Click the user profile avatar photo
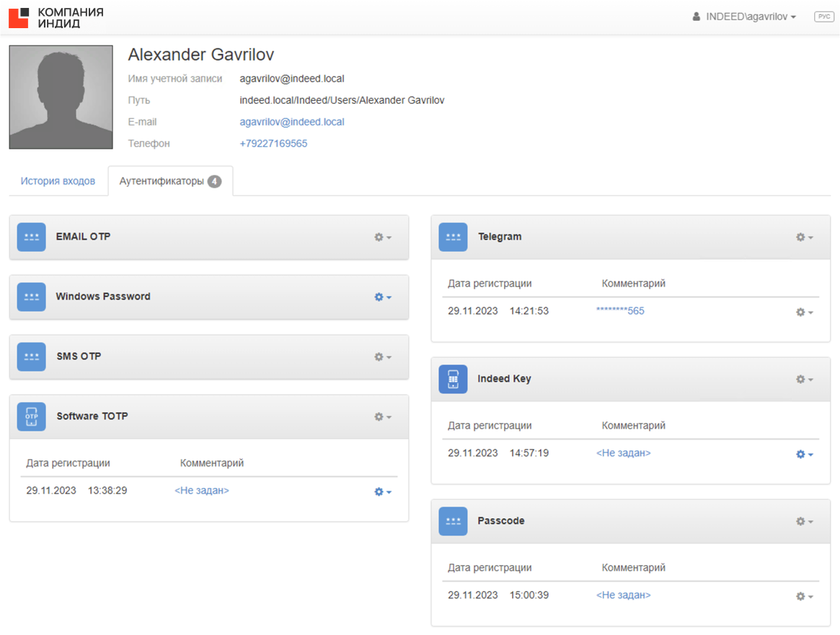This screenshot has height=635, width=840. pyautogui.click(x=61, y=97)
